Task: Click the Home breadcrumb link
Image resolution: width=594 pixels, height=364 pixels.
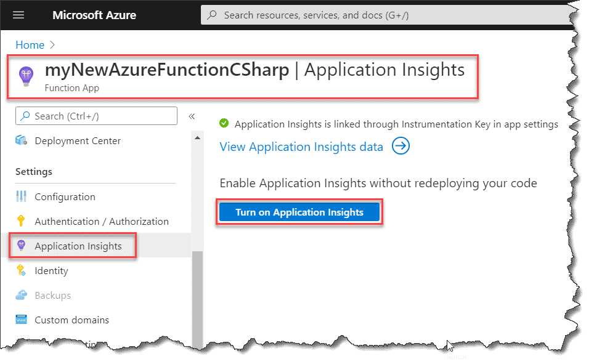Action: (x=30, y=44)
